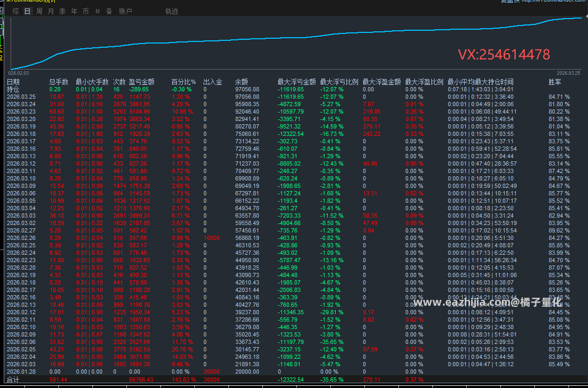The image size is (588, 388).
Task: Open the 月 monthly tab
Action: pos(50,11)
